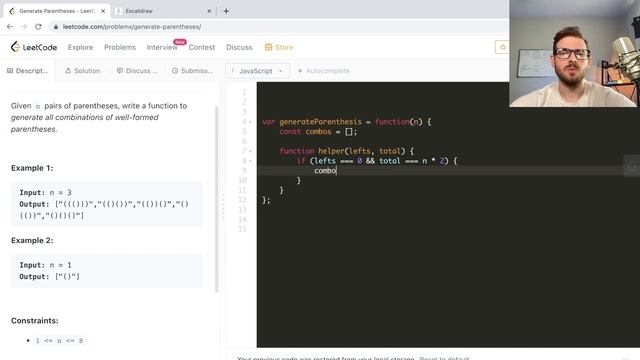Click 'Input: n = 1' text
Screen dimensions: 640x360
[x=45, y=265]
